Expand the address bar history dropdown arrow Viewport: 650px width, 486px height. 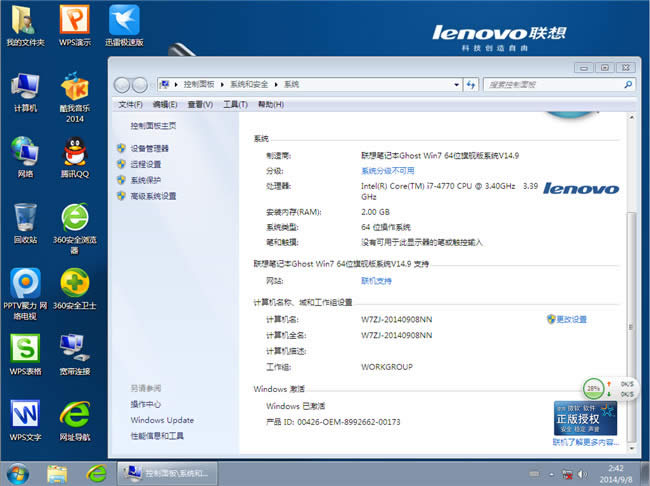[456, 85]
